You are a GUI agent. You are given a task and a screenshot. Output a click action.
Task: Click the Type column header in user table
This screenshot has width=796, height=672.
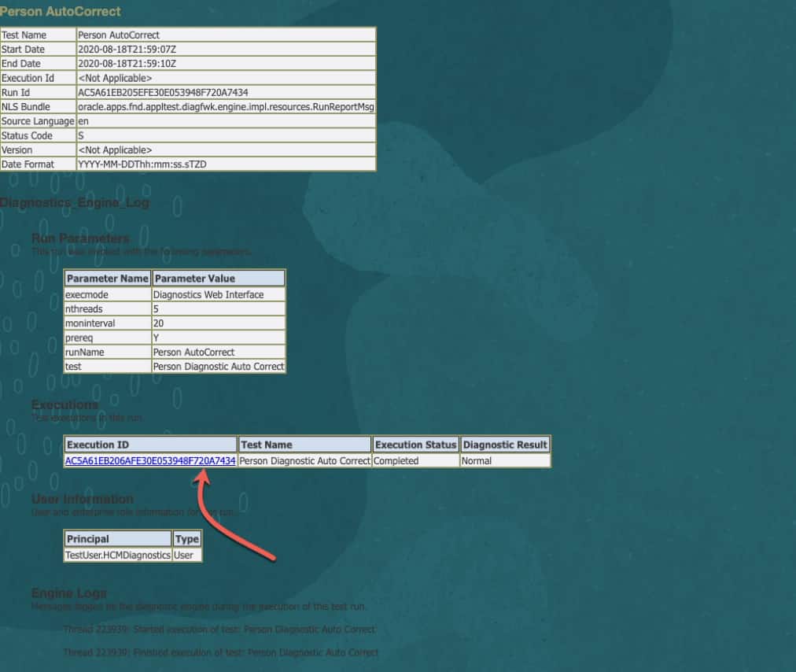187,539
